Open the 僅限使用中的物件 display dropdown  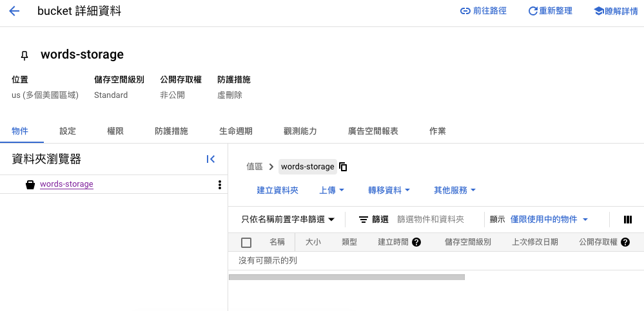[x=549, y=220]
